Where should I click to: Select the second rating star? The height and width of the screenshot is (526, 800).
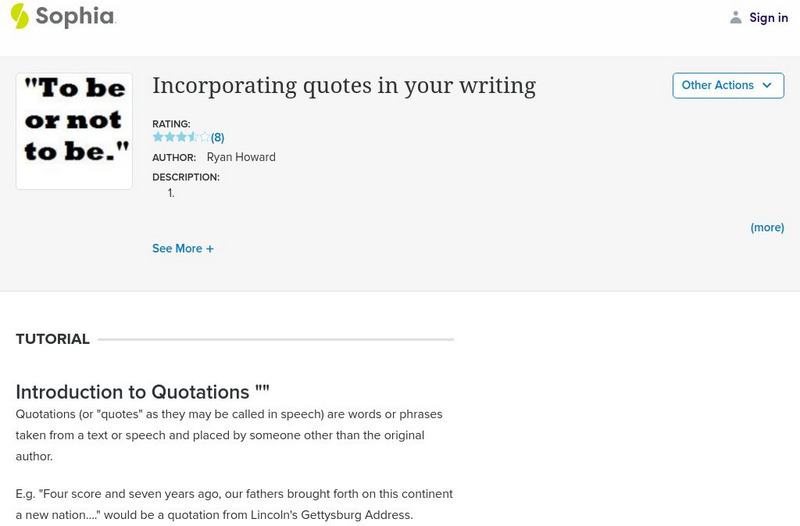pyautogui.click(x=169, y=137)
